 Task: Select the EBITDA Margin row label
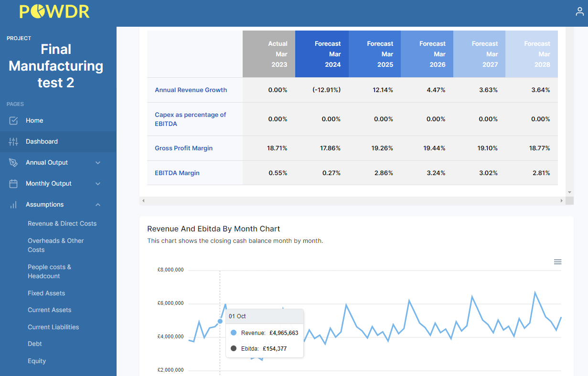pos(176,173)
